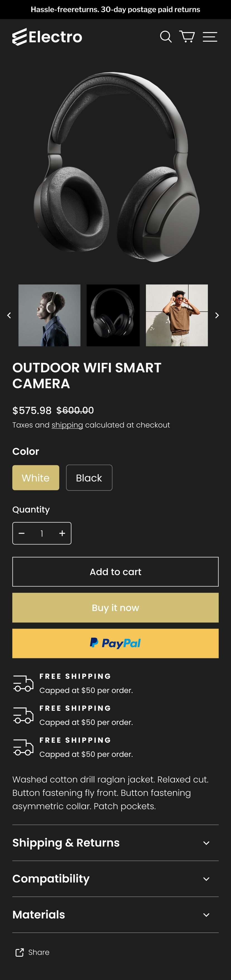Click Buy it now button
This screenshot has width=231, height=980.
(116, 607)
